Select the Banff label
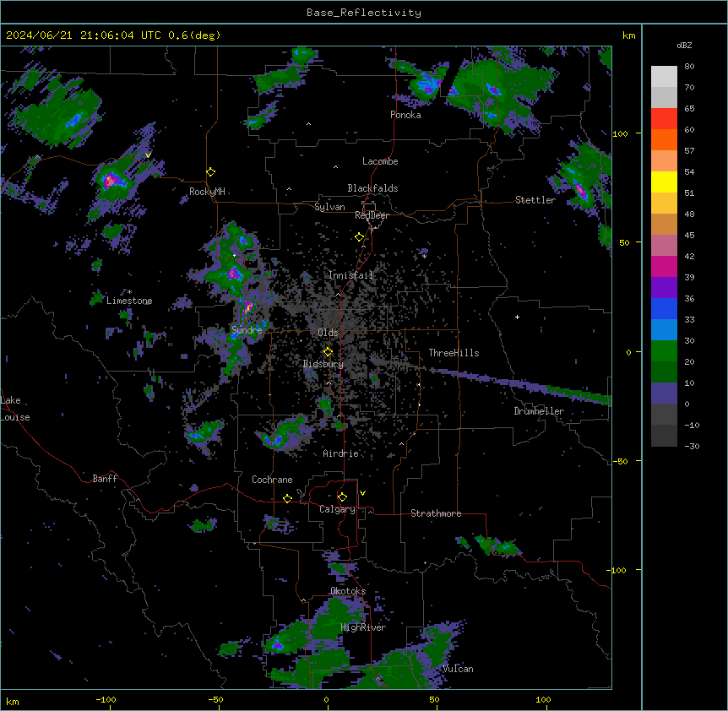The width and height of the screenshot is (728, 711). 105,479
